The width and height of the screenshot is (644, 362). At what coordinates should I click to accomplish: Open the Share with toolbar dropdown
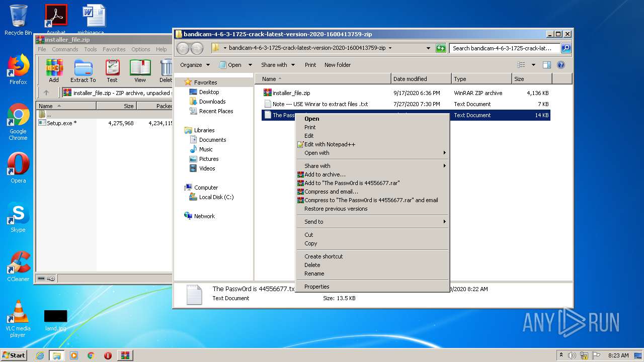click(277, 65)
